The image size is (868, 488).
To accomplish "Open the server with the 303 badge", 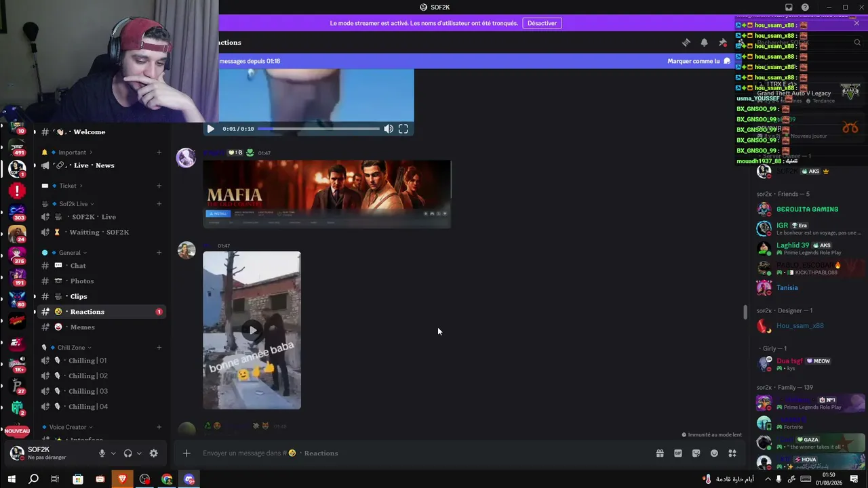I will click(17, 212).
